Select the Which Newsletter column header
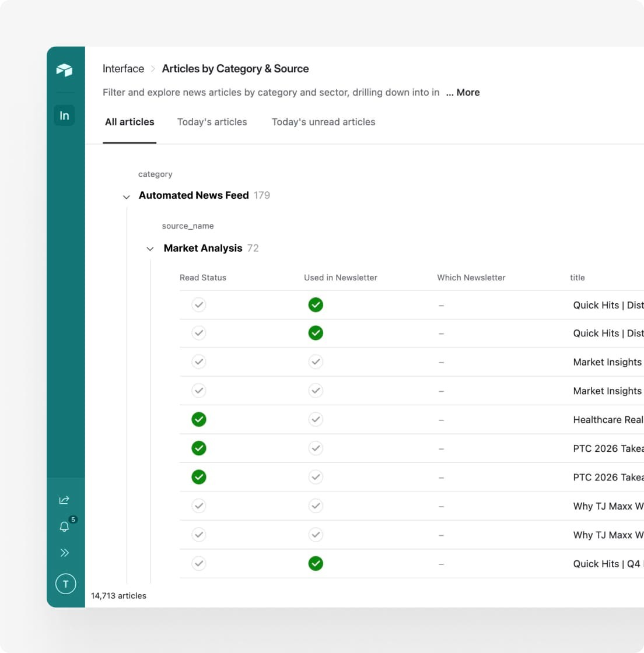The height and width of the screenshot is (653, 644). tap(471, 278)
